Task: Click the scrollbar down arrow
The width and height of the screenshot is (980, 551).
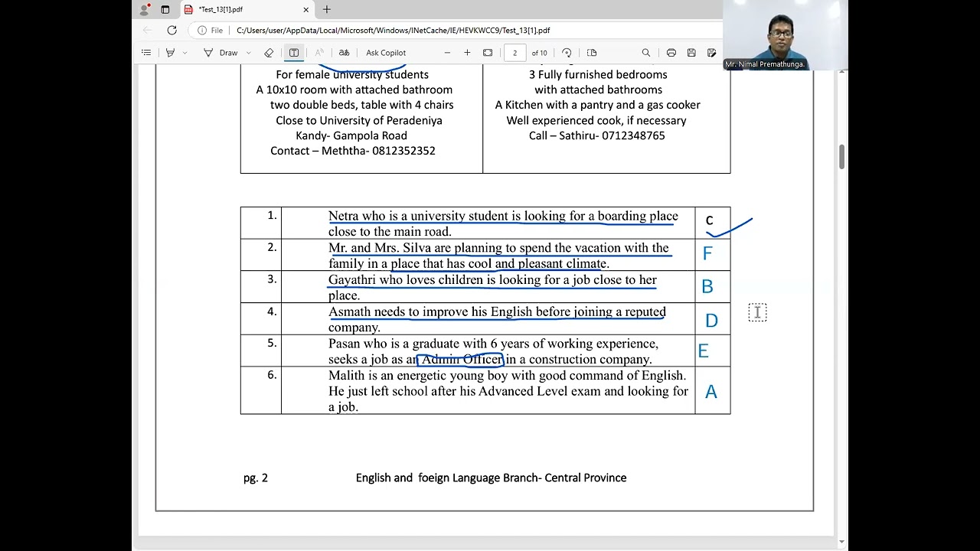Action: (842, 542)
